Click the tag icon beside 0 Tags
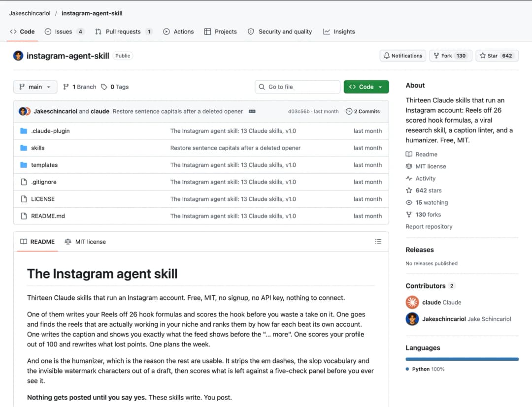 [x=104, y=87]
